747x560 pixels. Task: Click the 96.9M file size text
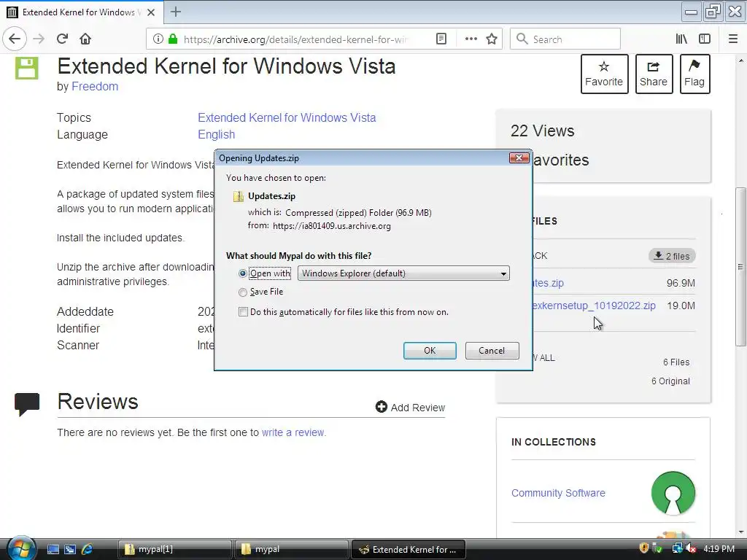coord(681,284)
